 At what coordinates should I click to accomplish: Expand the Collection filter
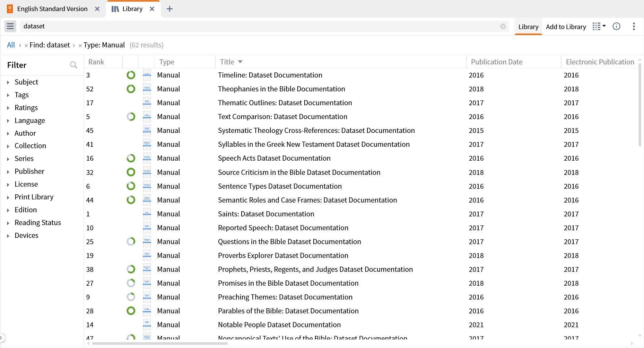8,146
